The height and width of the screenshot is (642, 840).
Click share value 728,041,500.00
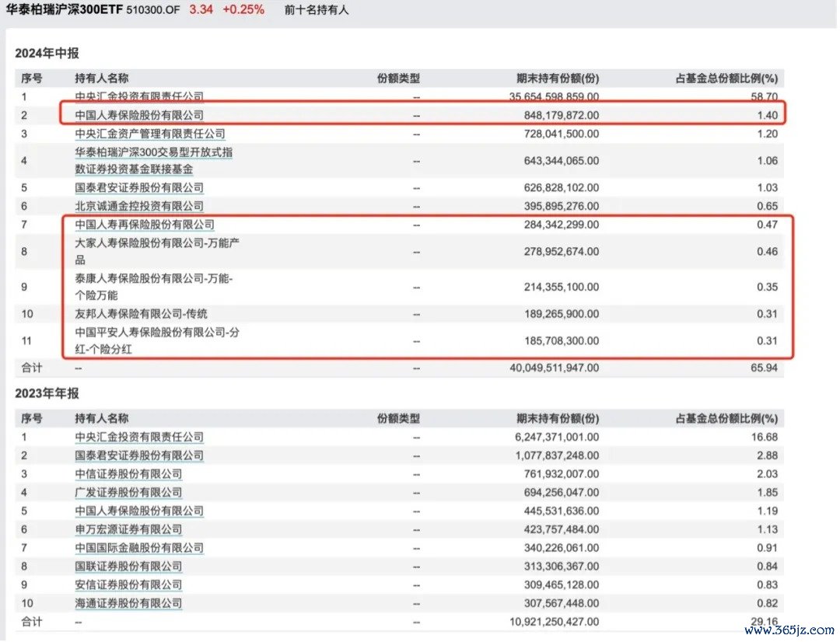click(x=562, y=134)
